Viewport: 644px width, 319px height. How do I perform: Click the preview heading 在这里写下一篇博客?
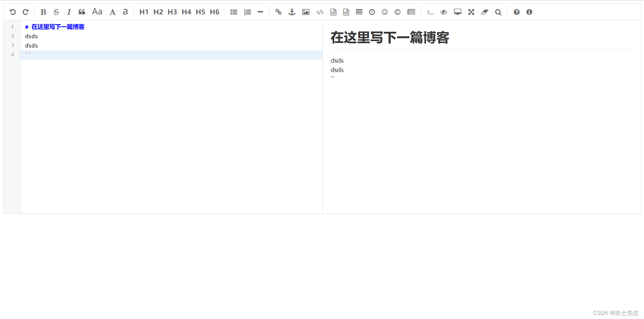(x=390, y=38)
